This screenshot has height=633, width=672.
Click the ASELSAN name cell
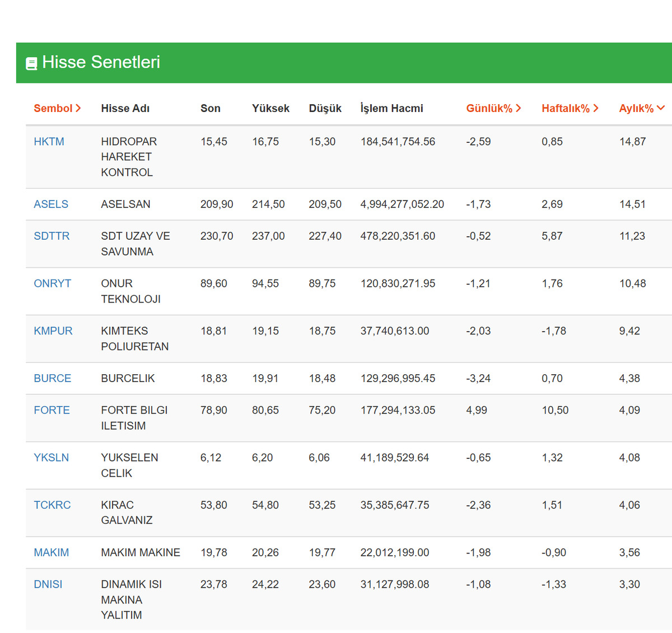[x=125, y=204]
